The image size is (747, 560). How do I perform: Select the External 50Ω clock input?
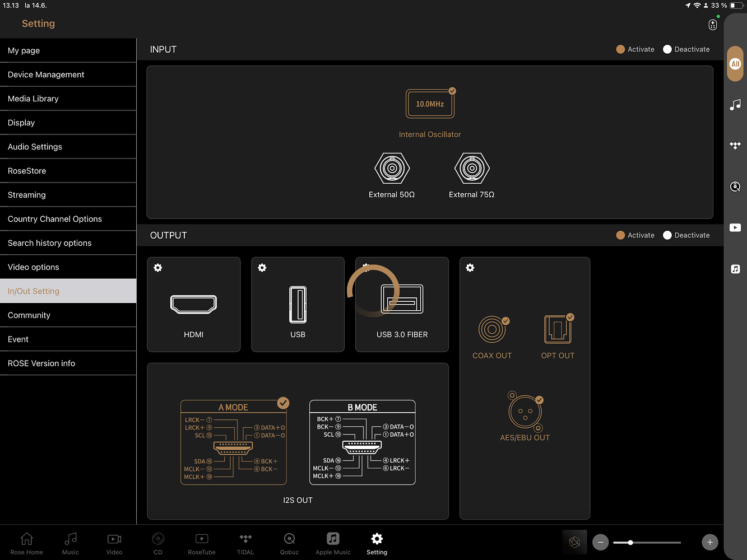click(x=392, y=169)
